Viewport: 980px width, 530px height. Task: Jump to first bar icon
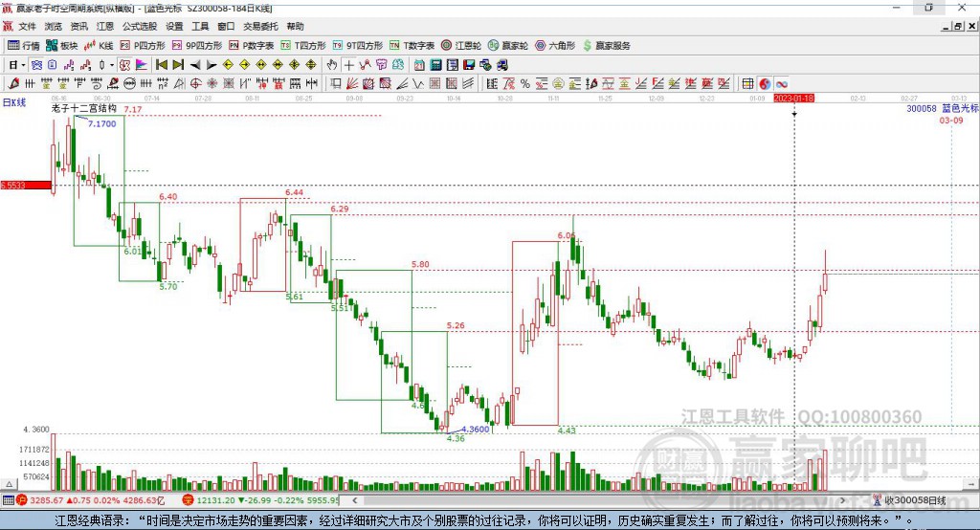(x=161, y=65)
